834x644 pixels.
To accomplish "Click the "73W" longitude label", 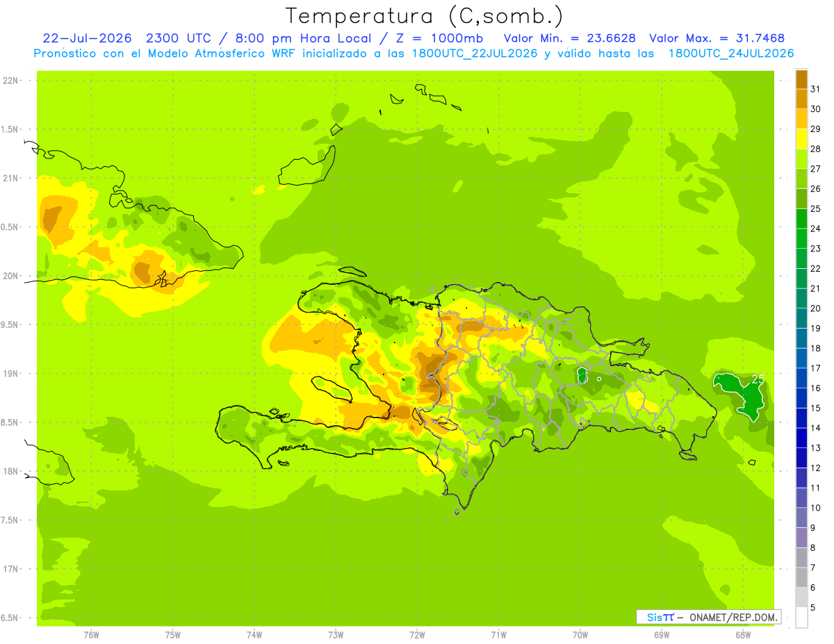I will 336,635.
